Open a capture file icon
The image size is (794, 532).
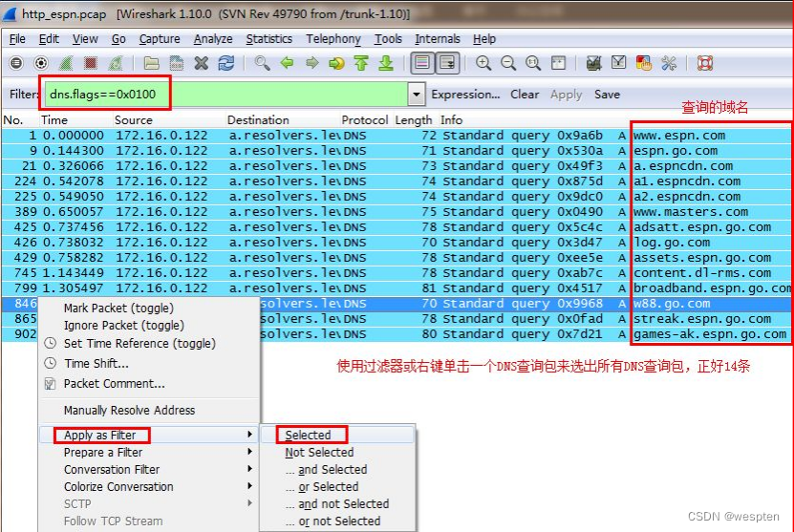pyautogui.click(x=151, y=63)
